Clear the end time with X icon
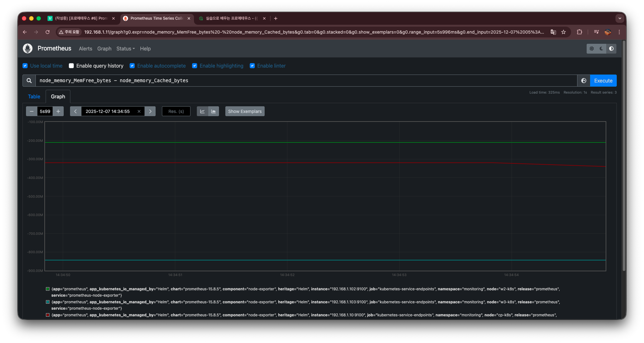This screenshot has height=343, width=644. coord(139,111)
